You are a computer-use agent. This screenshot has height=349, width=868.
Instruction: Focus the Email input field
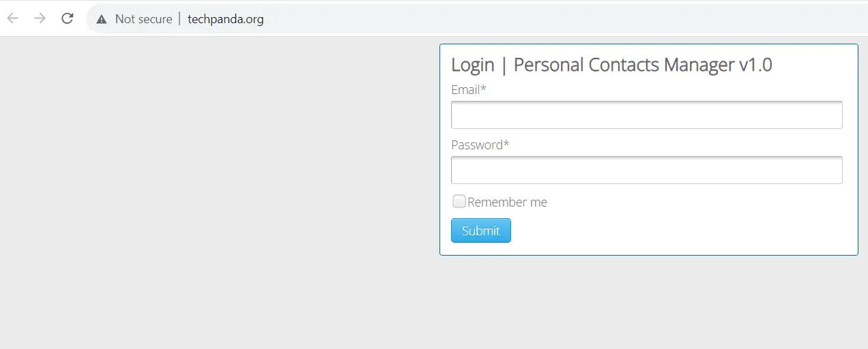pyautogui.click(x=646, y=115)
